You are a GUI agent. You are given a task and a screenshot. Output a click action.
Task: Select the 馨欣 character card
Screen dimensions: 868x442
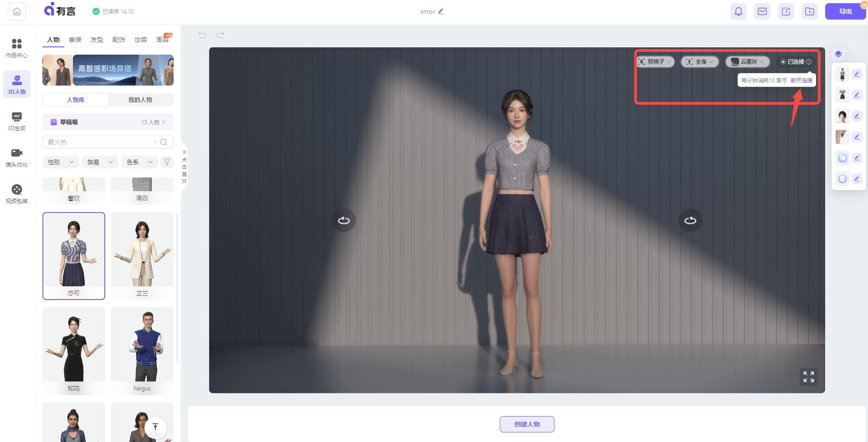74,191
